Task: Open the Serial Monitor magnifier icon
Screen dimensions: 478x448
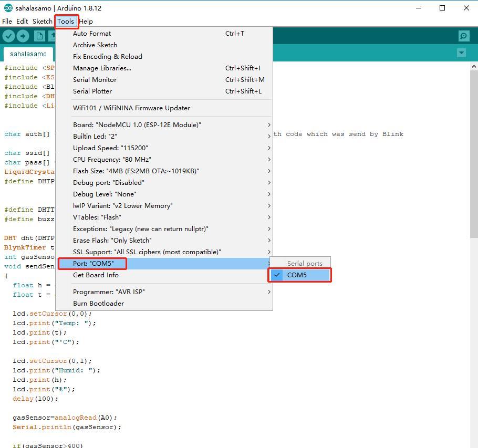Action: pos(464,36)
